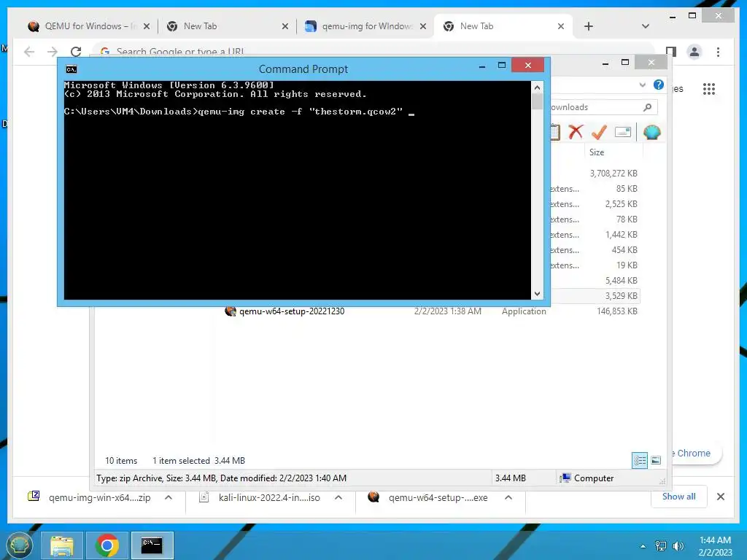Click the Computer status bar entry
747x560 pixels.
[x=587, y=478]
